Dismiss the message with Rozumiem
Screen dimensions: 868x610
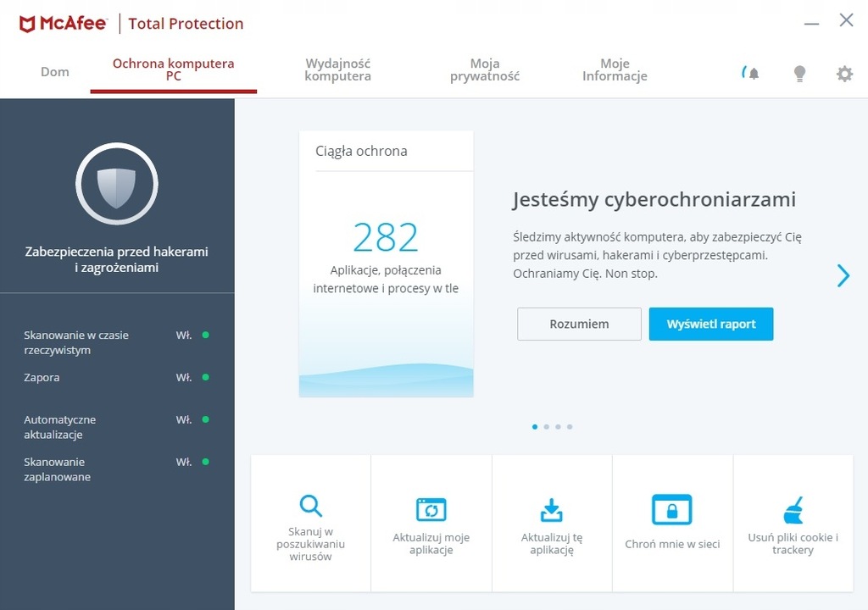click(x=579, y=324)
